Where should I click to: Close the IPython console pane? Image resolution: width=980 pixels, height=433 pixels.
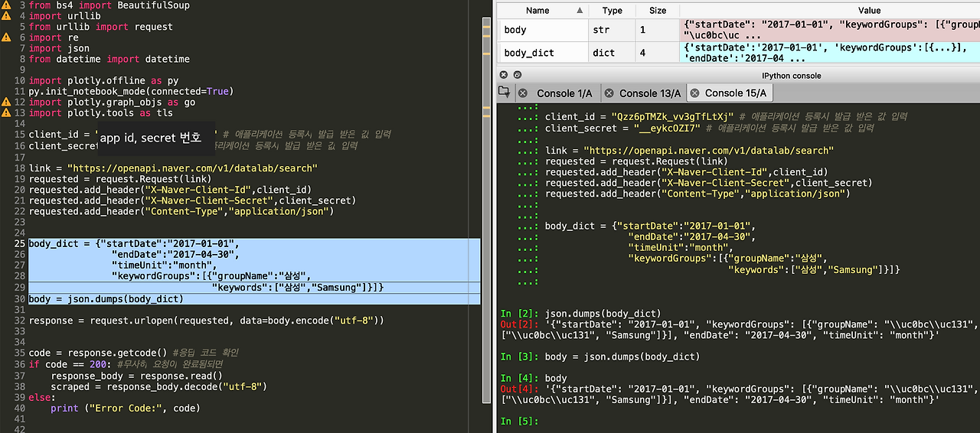(x=503, y=75)
